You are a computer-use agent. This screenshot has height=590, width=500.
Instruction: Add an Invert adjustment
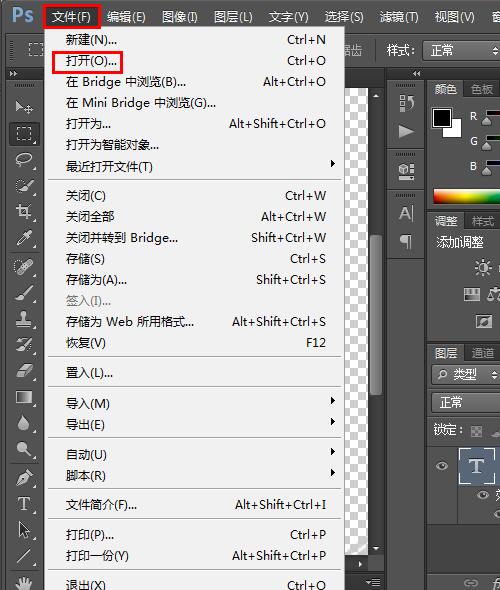[483, 322]
